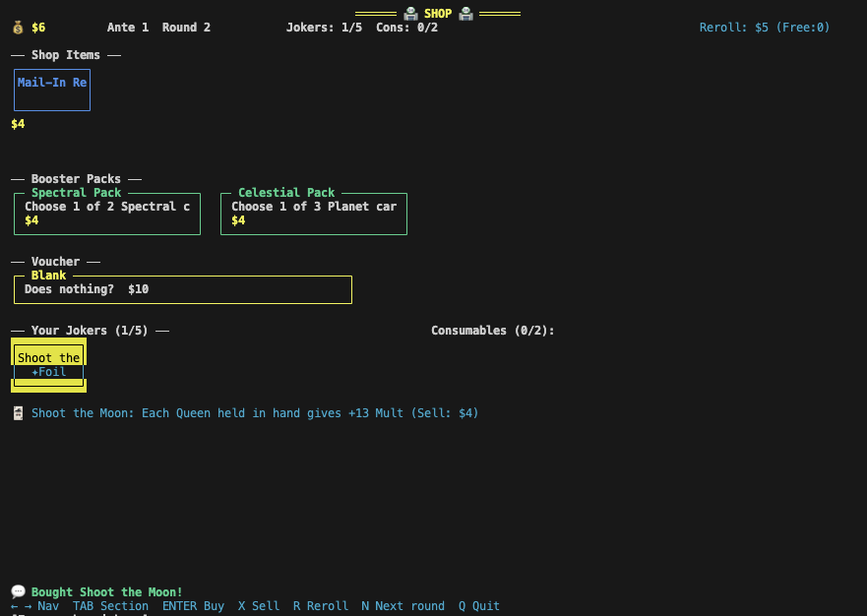Click the speech bubble icon in the log
Screen dimensions: 867x616
pyautogui.click(x=17, y=590)
